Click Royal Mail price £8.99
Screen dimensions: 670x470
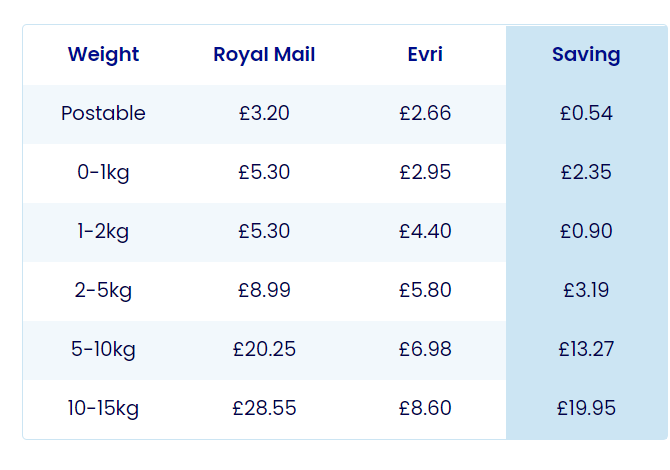pyautogui.click(x=264, y=290)
